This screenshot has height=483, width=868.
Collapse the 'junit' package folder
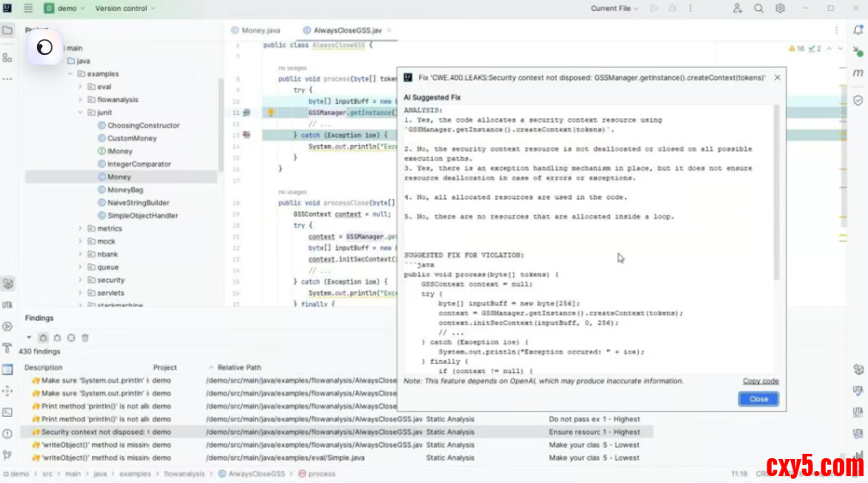tap(81, 112)
